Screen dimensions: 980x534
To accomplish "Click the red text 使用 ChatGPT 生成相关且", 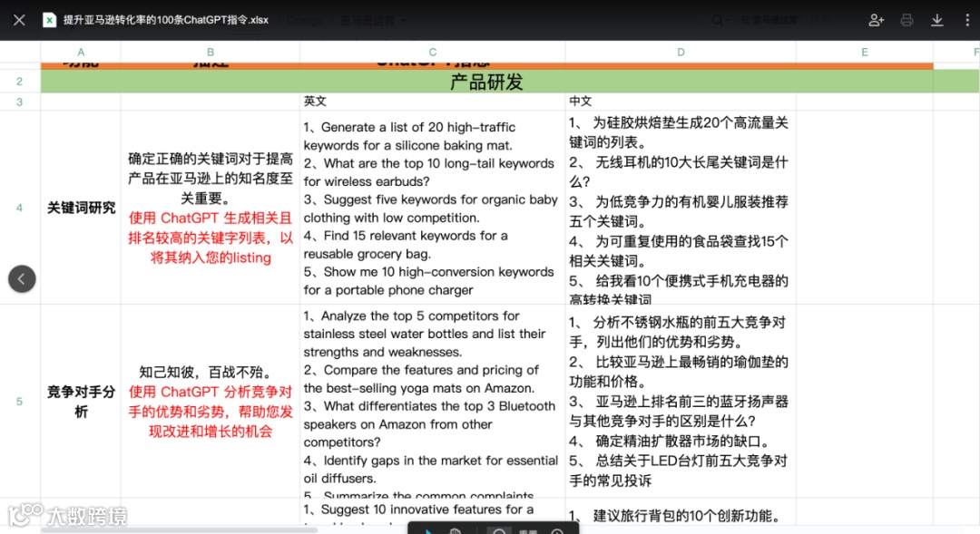I will pyautogui.click(x=211, y=218).
